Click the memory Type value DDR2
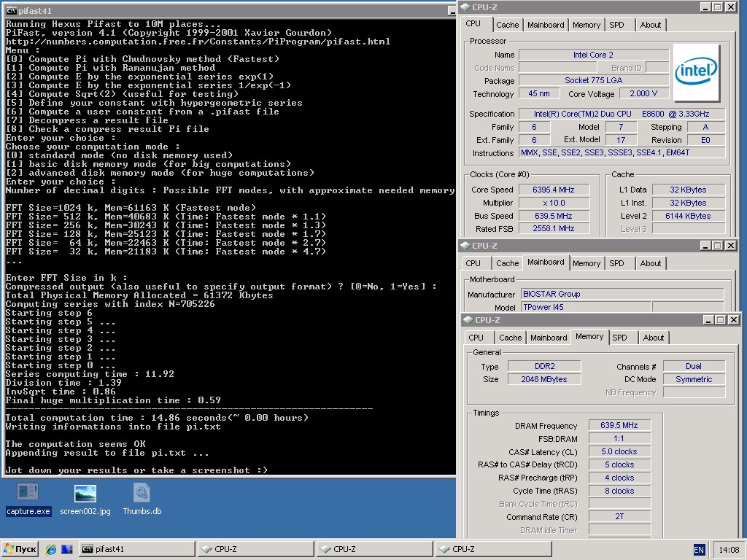Viewport: 747px width, 560px height. 544,366
